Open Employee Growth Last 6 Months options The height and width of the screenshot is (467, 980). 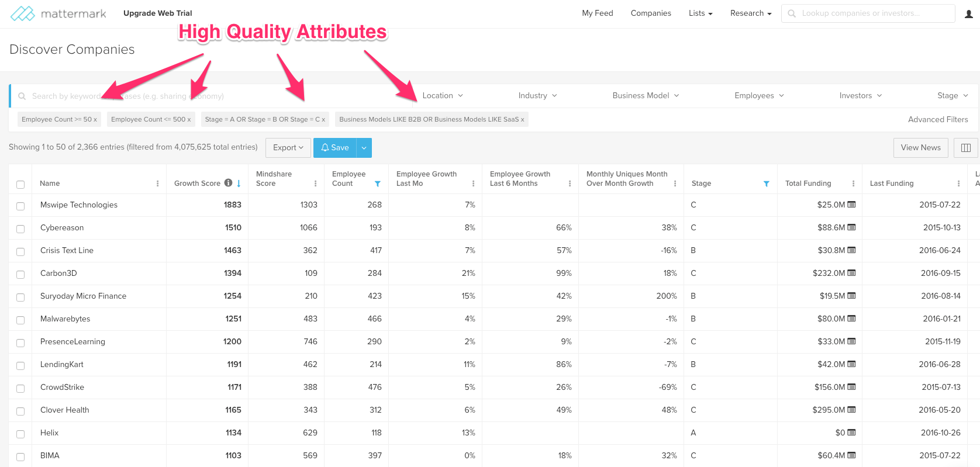[x=570, y=184]
